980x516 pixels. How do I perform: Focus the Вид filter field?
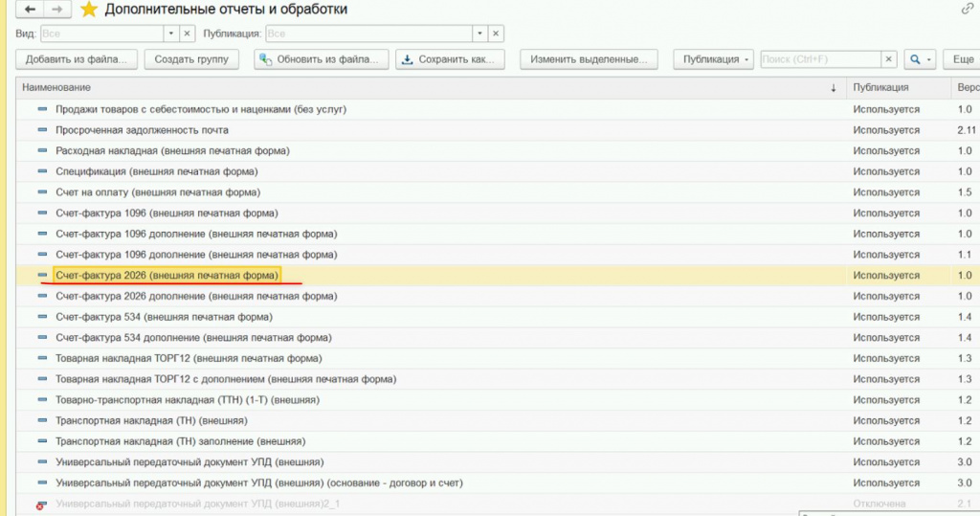click(x=102, y=34)
